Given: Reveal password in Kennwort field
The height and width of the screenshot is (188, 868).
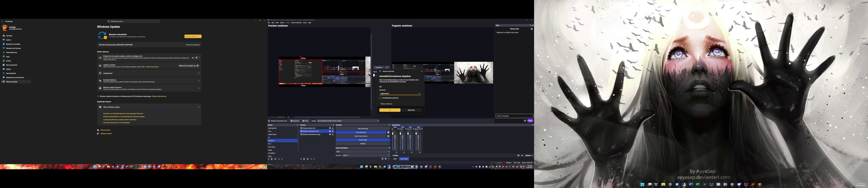Looking at the screenshot, I should 420,93.
